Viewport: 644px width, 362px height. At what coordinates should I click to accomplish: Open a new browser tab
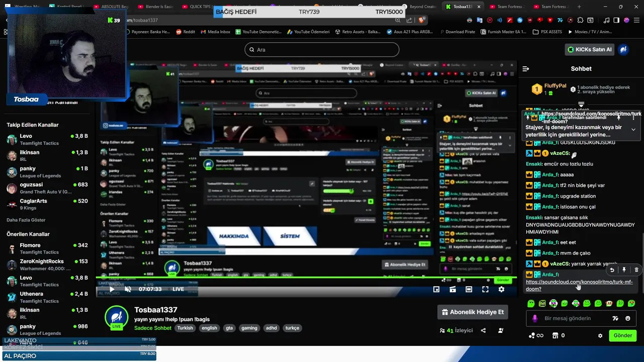[x=579, y=7]
